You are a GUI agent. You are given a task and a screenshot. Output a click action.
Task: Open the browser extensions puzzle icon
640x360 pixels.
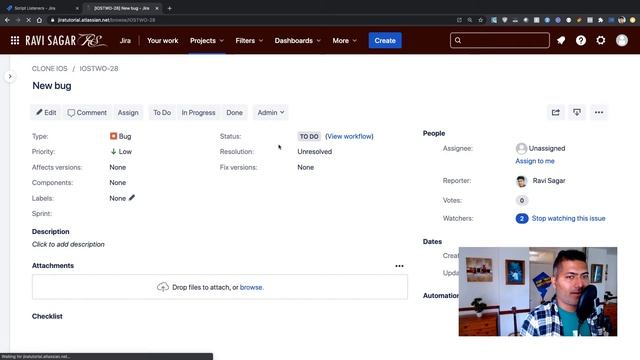pyautogui.click(x=600, y=20)
